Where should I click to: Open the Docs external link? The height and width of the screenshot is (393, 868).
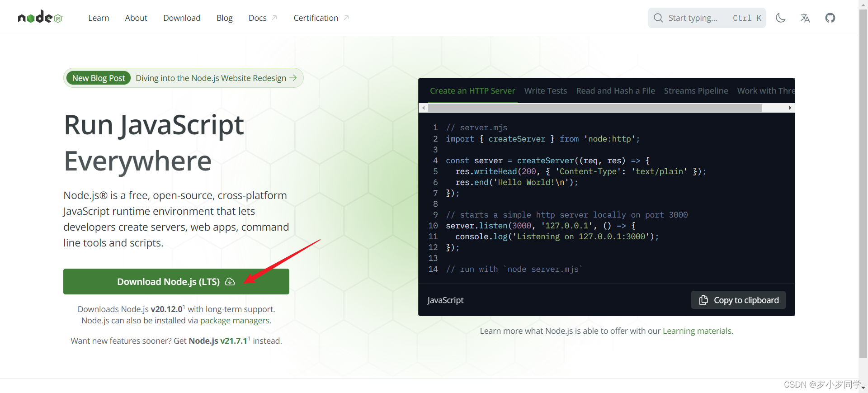tap(263, 18)
